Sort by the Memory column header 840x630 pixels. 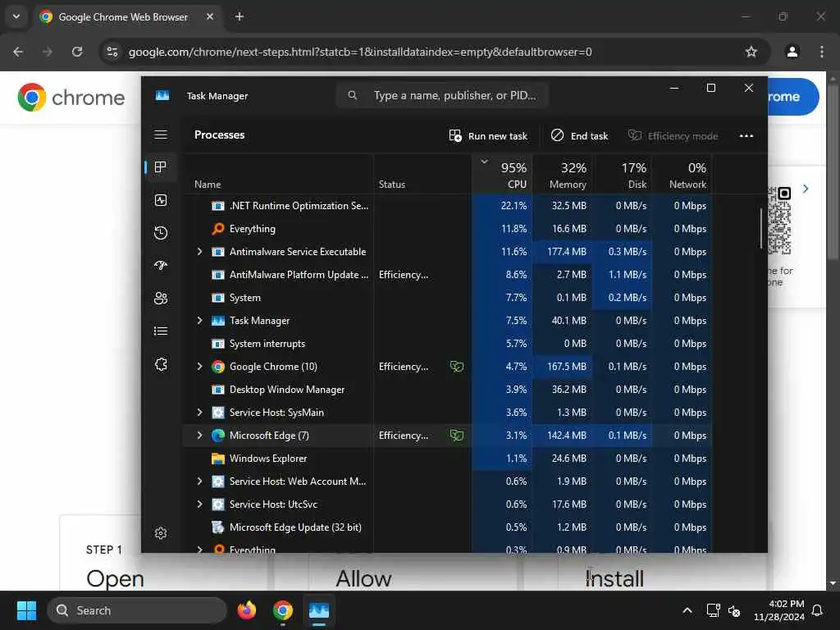coord(563,175)
